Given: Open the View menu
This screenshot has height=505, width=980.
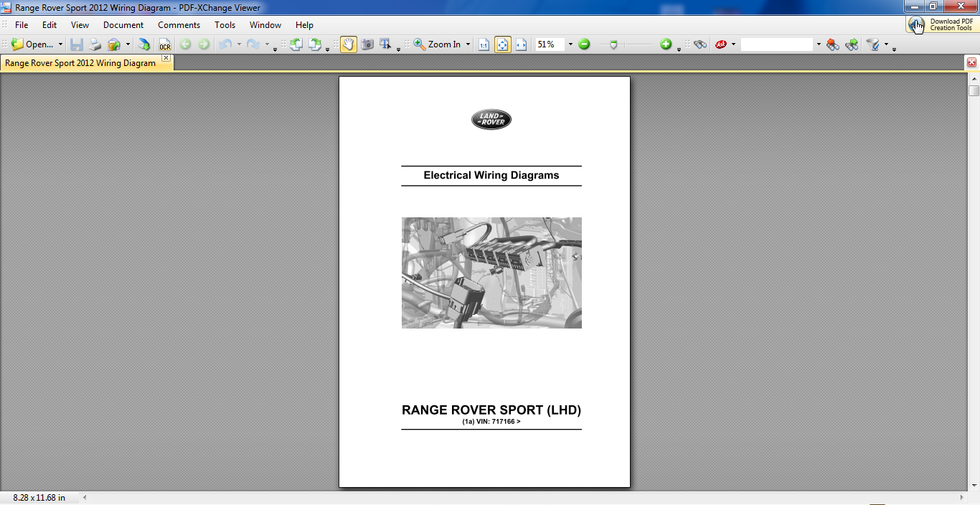Looking at the screenshot, I should [x=80, y=24].
